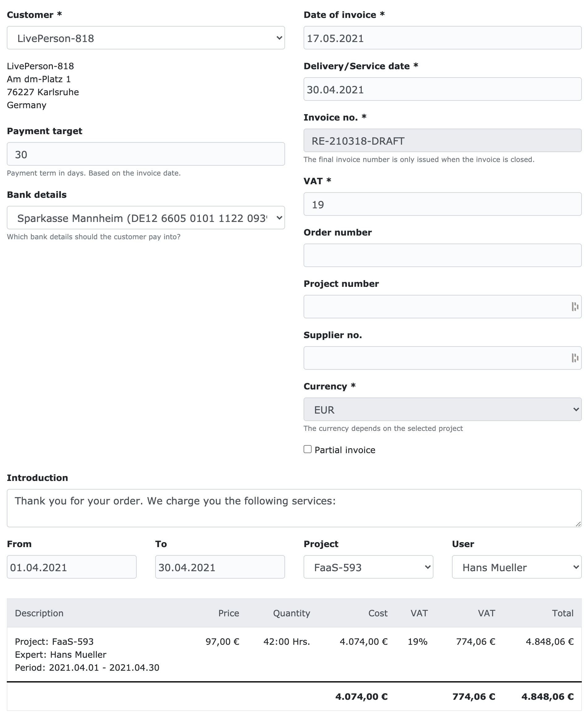The height and width of the screenshot is (714, 588).
Task: Click the VAT percentage field
Action: tap(442, 204)
